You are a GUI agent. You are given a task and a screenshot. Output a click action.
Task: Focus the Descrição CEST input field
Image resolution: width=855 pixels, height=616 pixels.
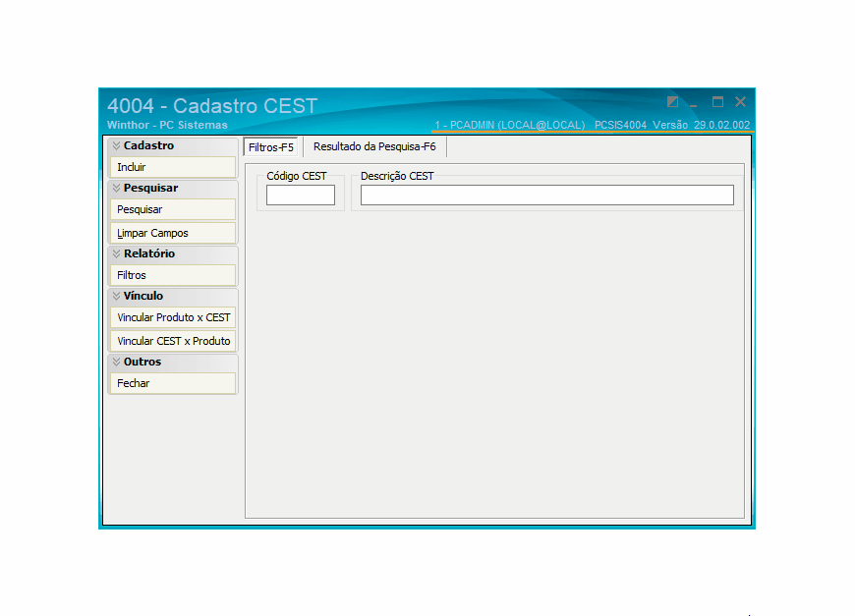[x=547, y=196]
